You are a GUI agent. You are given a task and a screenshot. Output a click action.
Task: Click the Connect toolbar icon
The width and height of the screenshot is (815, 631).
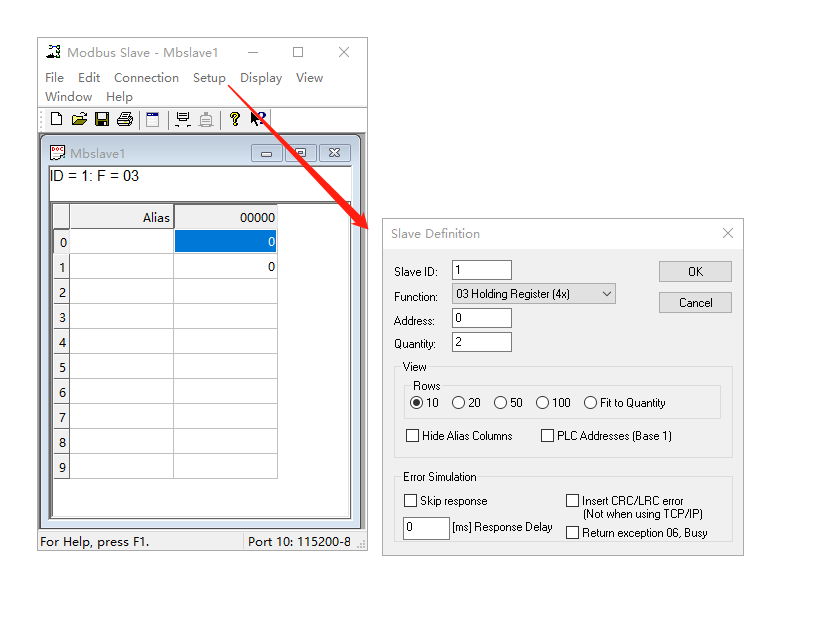coord(182,119)
